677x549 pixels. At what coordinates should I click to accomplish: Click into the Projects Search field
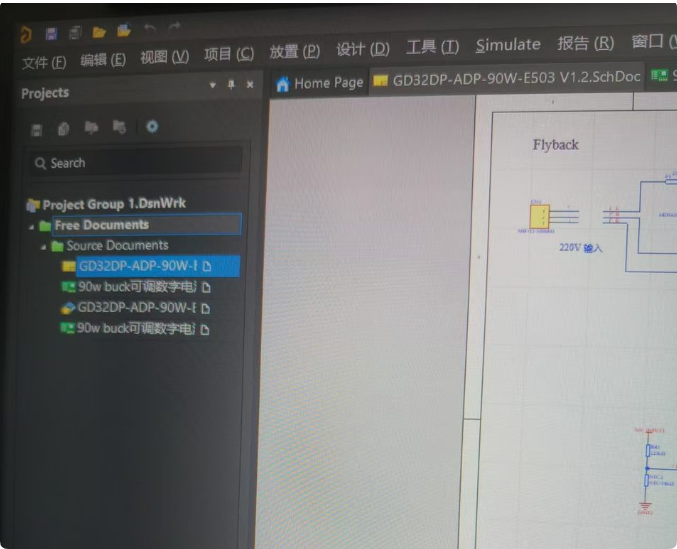[x=136, y=162]
